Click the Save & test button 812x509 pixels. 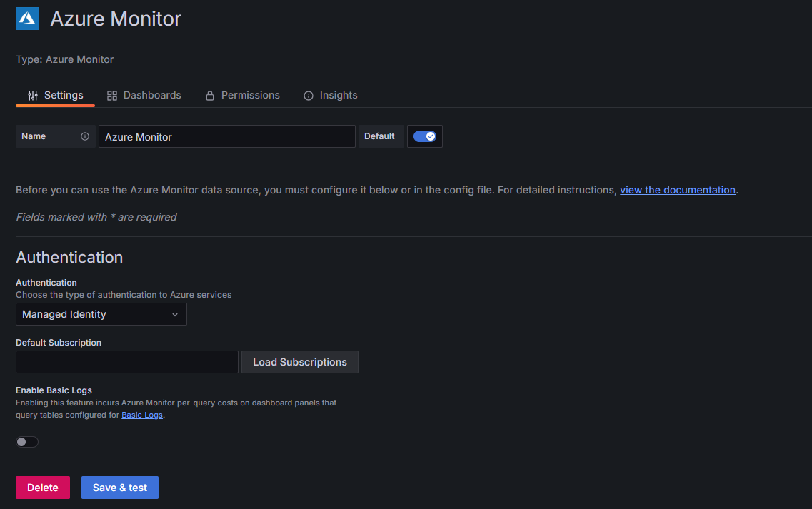coord(120,488)
